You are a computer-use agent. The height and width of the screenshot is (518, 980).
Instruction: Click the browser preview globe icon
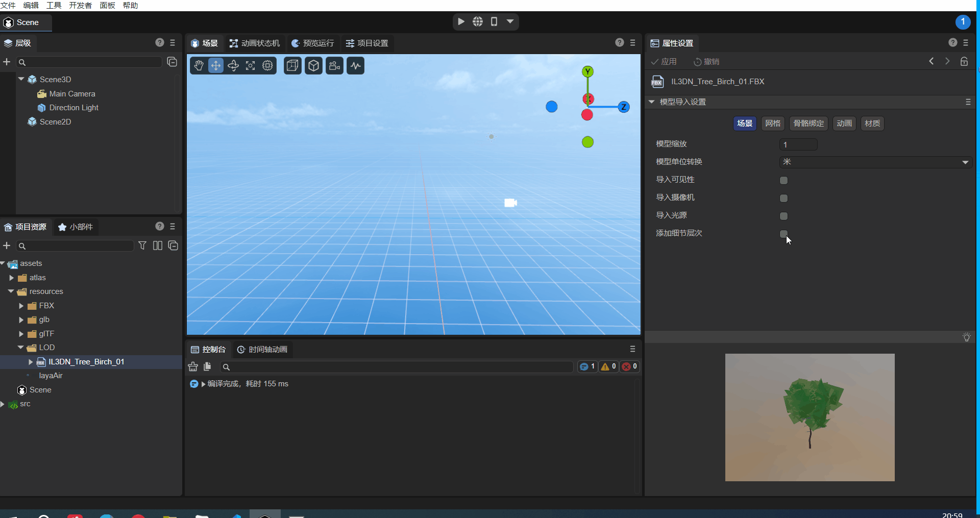click(x=478, y=21)
